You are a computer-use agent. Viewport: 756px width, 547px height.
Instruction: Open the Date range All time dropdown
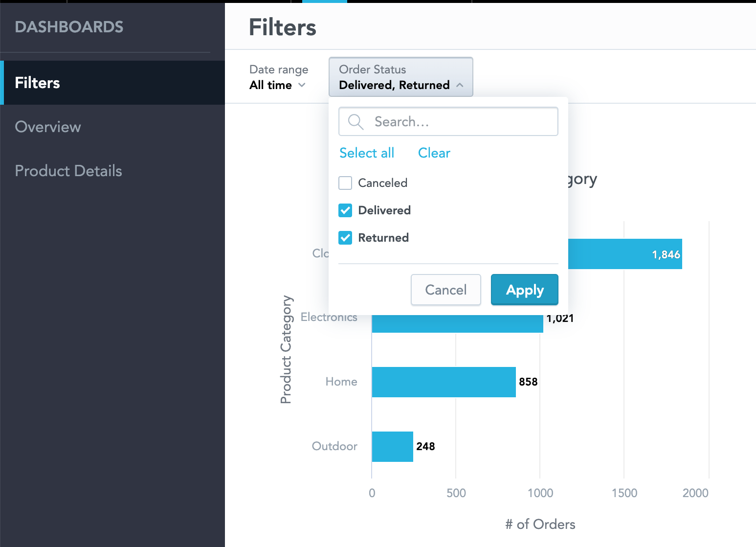pyautogui.click(x=277, y=85)
